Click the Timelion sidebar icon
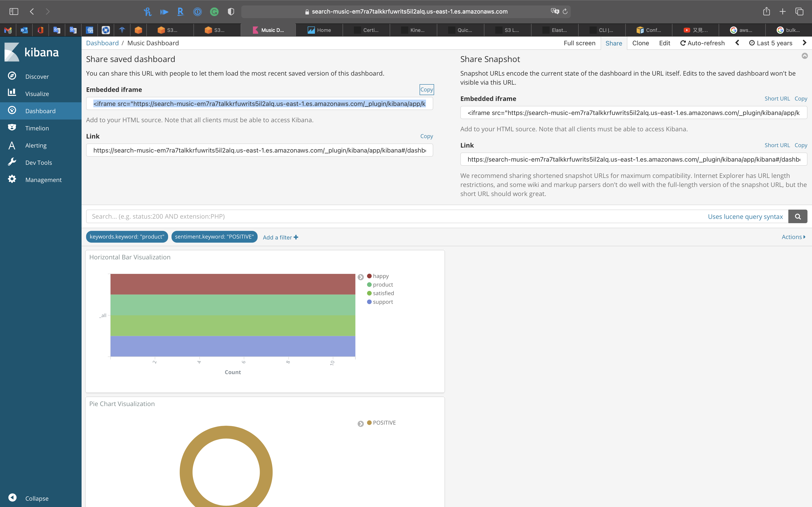812x507 pixels. coord(12,128)
